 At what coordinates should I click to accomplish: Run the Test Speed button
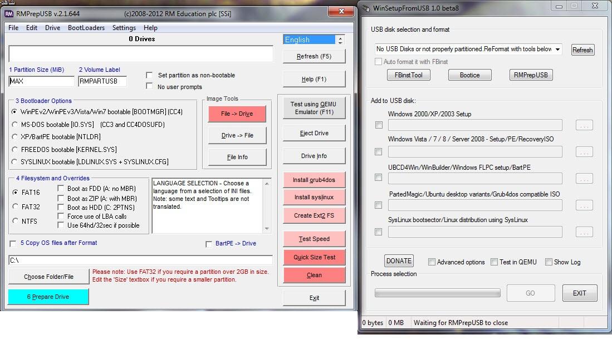[x=314, y=239]
